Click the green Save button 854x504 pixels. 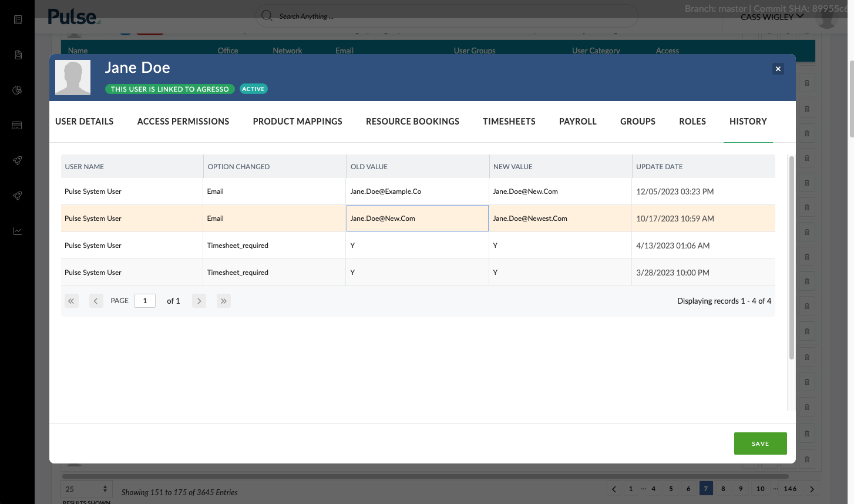(761, 443)
